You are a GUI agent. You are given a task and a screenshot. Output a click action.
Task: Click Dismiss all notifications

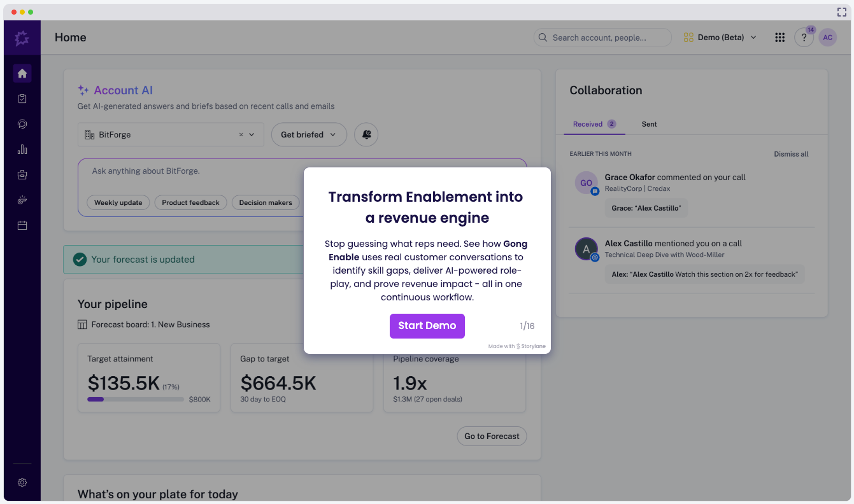coord(791,154)
